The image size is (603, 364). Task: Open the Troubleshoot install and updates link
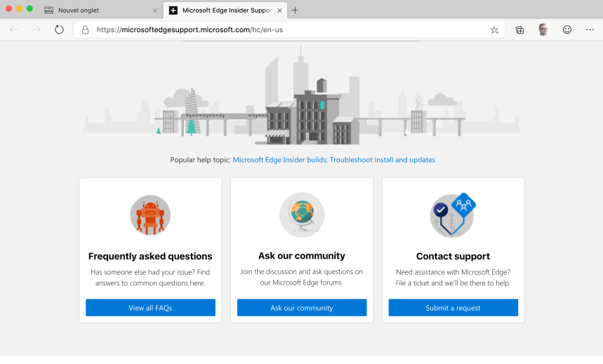coord(333,160)
